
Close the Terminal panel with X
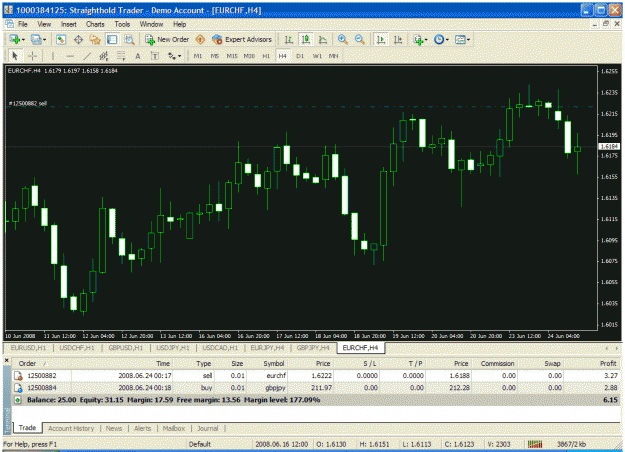tap(6, 360)
